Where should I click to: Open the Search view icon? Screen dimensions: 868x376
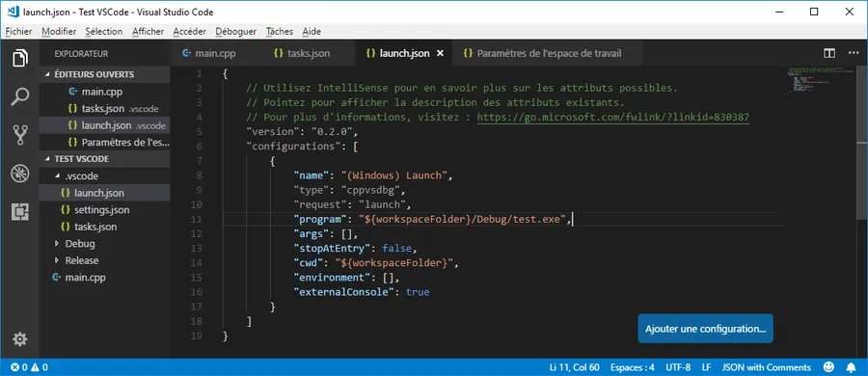coord(20,96)
